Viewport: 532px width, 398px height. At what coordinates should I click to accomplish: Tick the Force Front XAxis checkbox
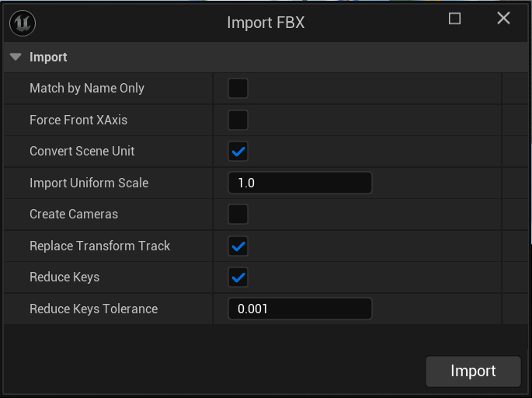238,120
